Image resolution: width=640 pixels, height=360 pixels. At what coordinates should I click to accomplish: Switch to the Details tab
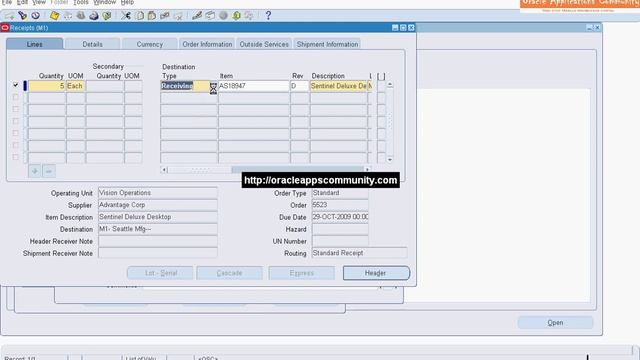(x=93, y=44)
